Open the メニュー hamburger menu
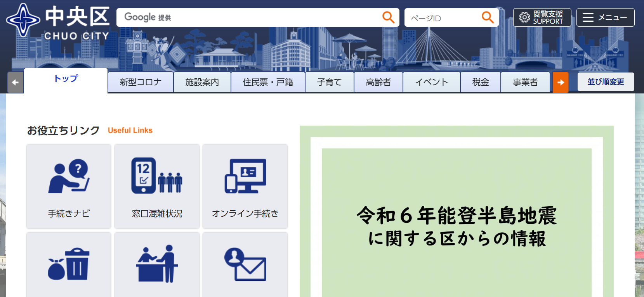Image resolution: width=644 pixels, height=297 pixels. click(605, 17)
